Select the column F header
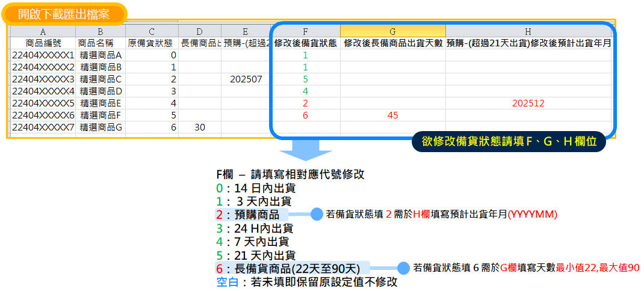The width and height of the screenshot is (644, 291). point(305,31)
